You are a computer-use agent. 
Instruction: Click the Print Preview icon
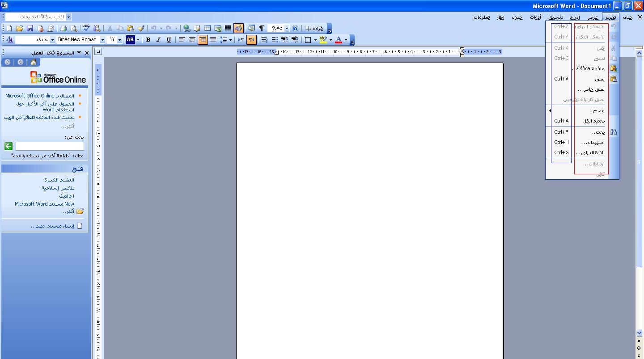[74, 28]
